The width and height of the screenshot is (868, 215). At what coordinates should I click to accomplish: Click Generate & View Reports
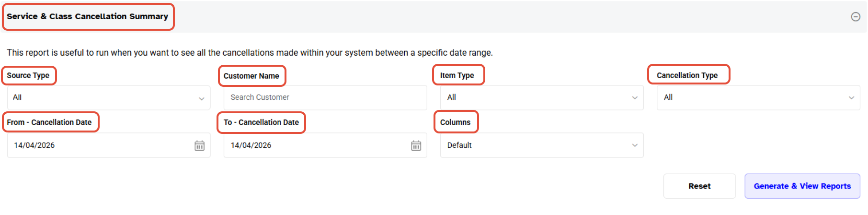tap(802, 186)
